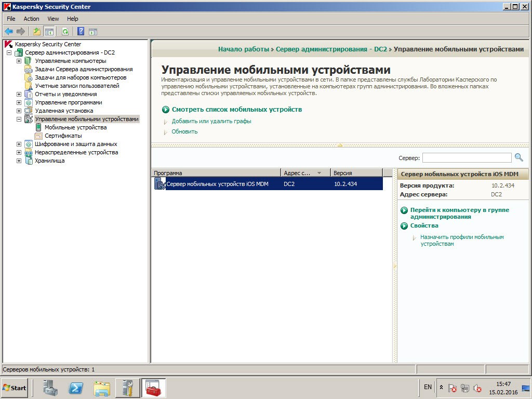Go back using the toolbar Back arrow
The height and width of the screenshot is (399, 532).
pos(9,32)
